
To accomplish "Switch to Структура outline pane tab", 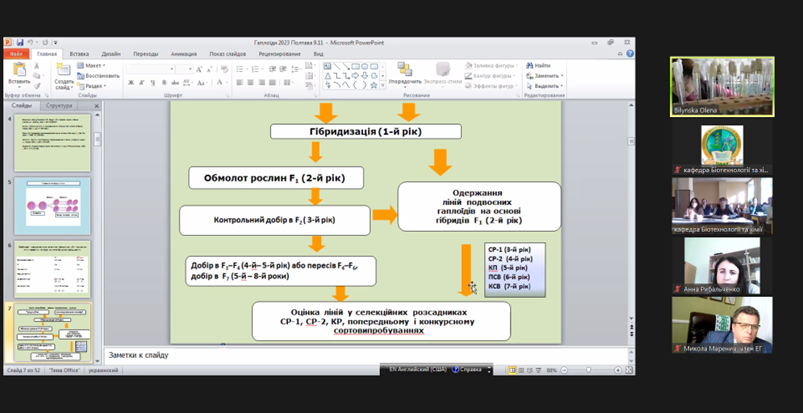I will (x=59, y=106).
